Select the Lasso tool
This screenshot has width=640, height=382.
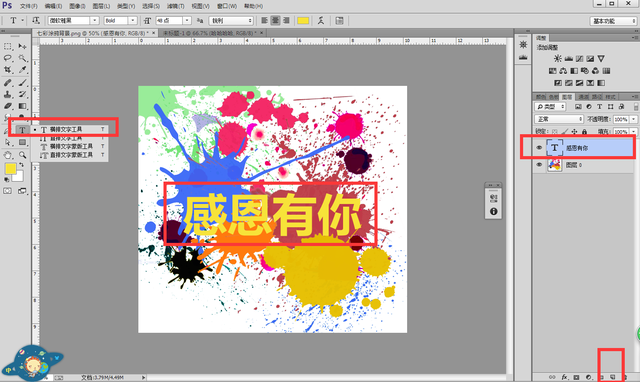coord(8,58)
